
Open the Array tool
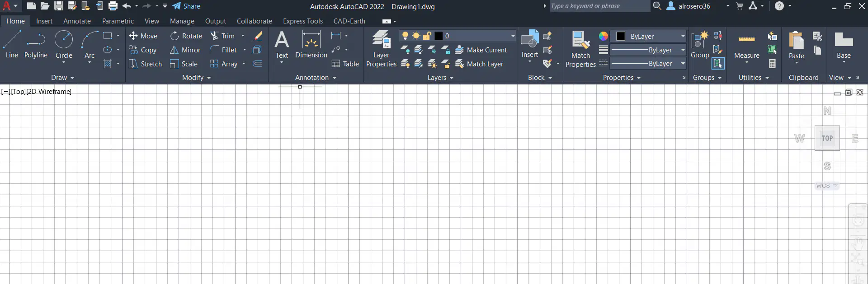click(224, 64)
